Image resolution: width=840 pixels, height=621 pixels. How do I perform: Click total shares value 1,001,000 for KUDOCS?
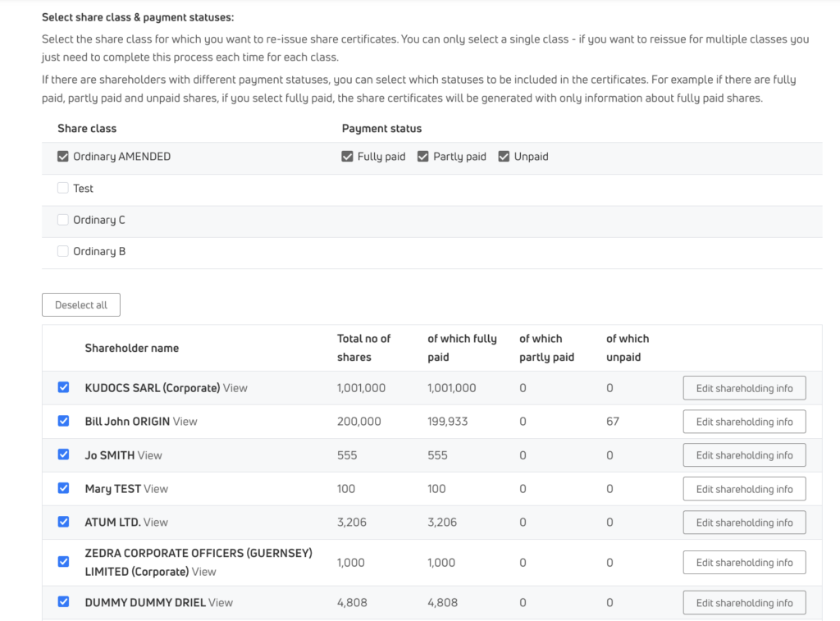(361, 388)
